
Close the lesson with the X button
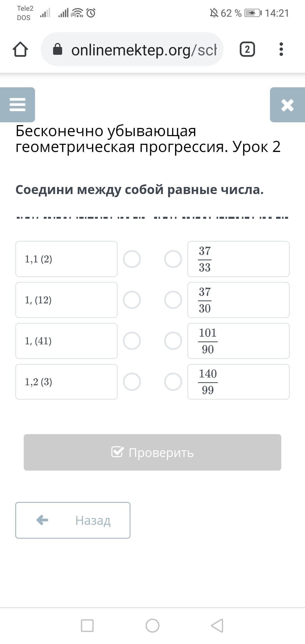[287, 105]
